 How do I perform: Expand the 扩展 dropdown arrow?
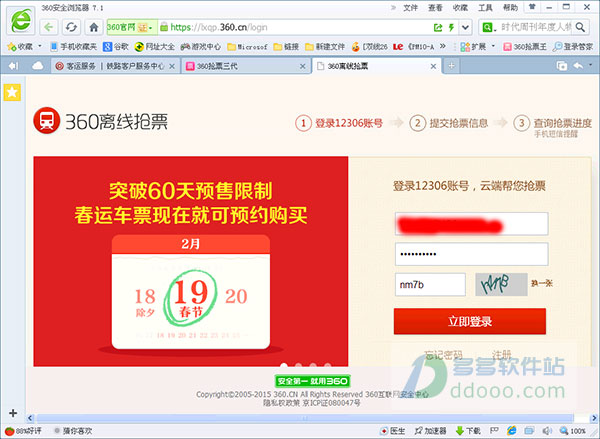[x=493, y=47]
